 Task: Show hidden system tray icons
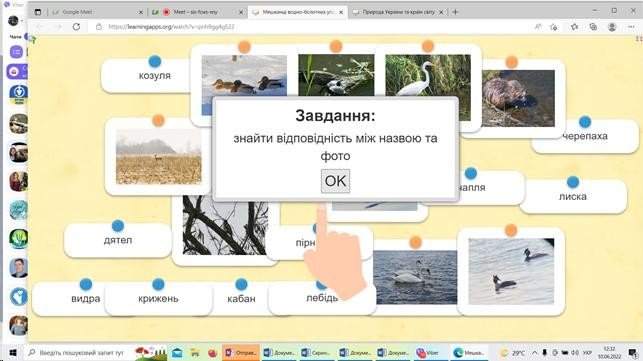535,353
